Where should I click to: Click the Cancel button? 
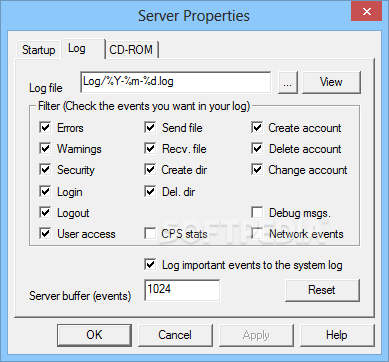pyautogui.click(x=175, y=335)
